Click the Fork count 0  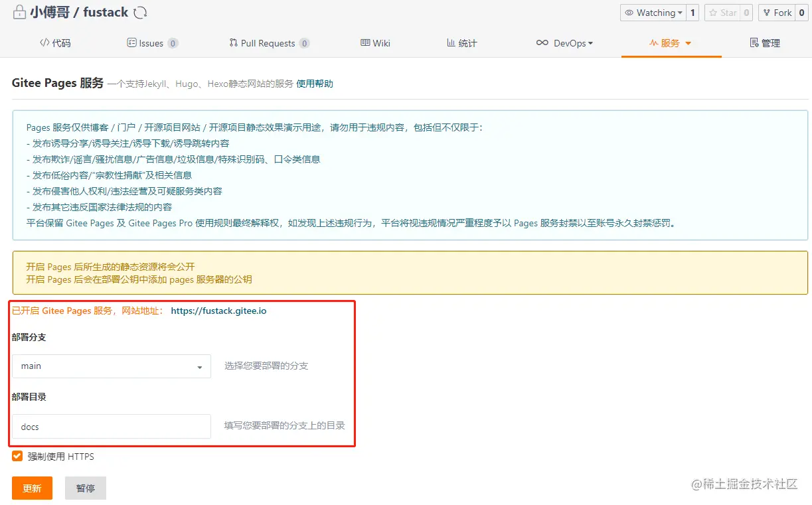coord(801,13)
